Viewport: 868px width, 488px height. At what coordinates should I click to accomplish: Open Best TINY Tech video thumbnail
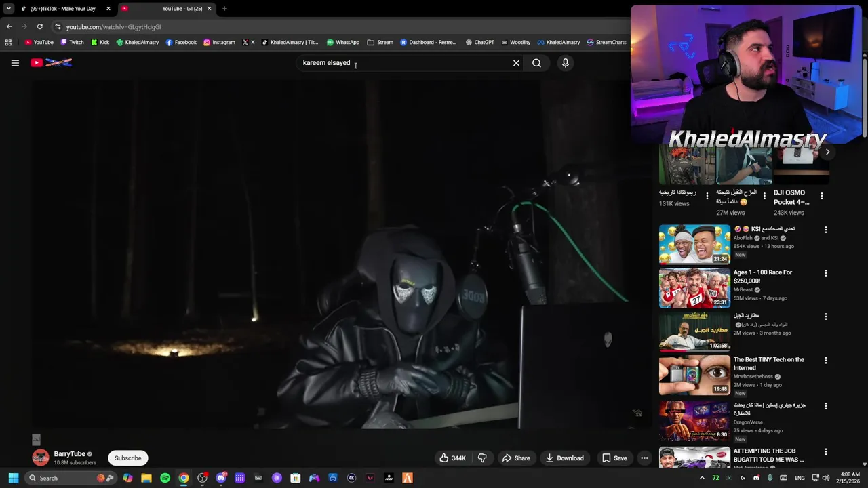[x=694, y=375]
